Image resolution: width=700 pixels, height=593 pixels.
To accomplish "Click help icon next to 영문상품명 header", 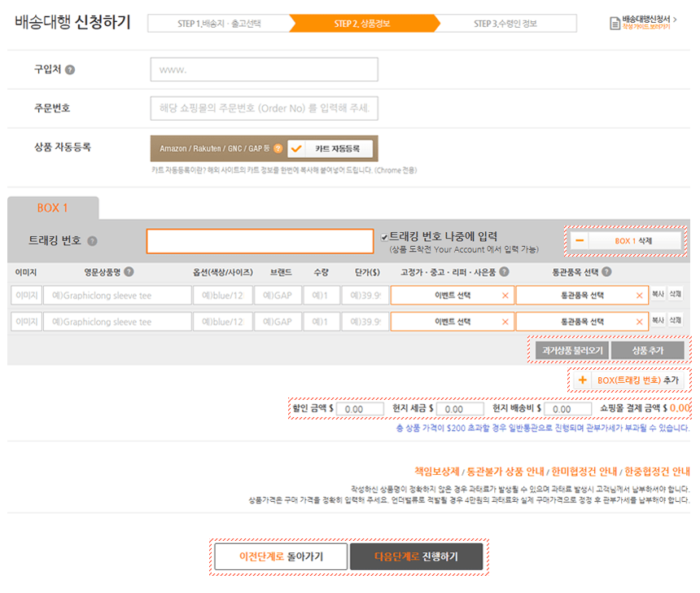I will (129, 272).
